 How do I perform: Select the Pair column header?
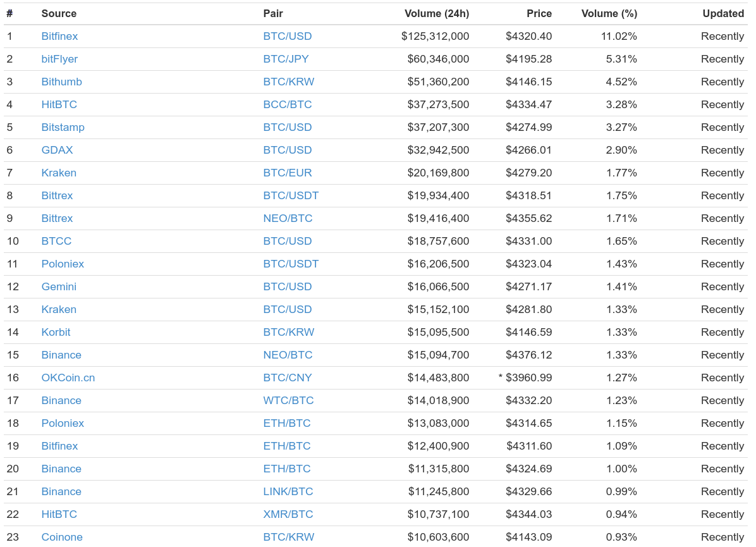[273, 13]
